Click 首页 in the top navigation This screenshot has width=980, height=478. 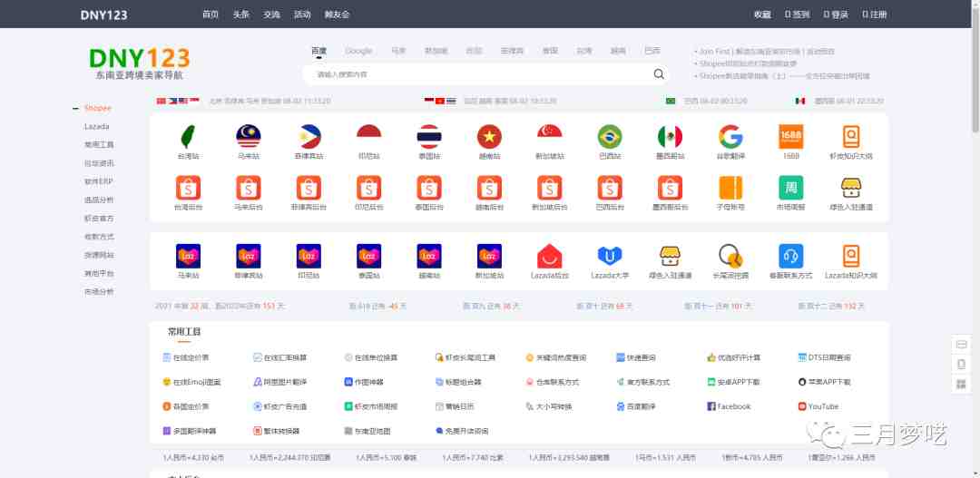[211, 15]
